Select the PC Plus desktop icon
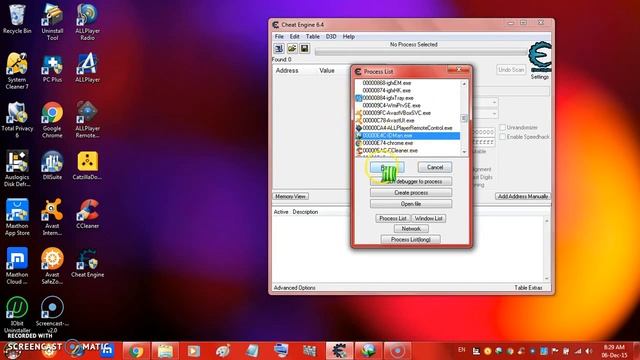The image size is (640, 360). (x=52, y=68)
